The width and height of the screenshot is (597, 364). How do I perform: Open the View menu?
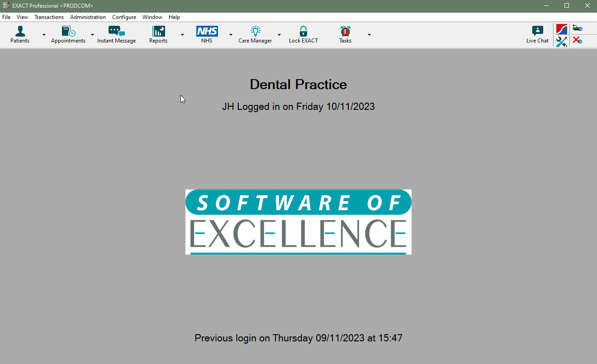point(22,17)
